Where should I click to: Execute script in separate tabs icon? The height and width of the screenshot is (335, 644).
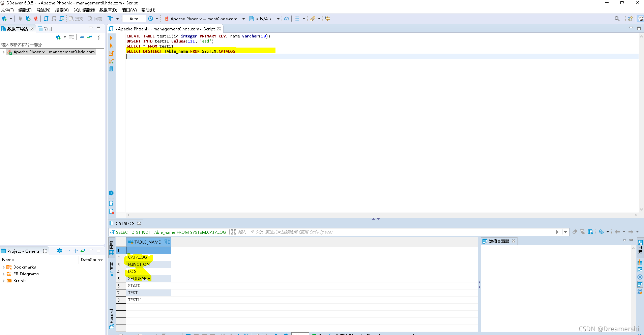click(x=111, y=61)
